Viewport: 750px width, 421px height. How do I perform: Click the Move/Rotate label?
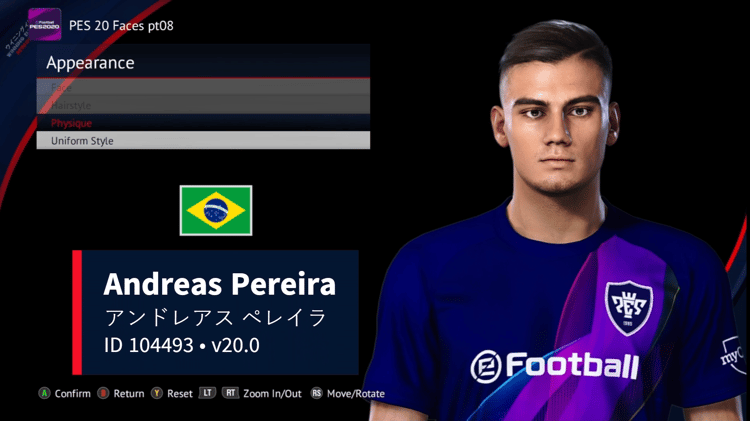(356, 394)
